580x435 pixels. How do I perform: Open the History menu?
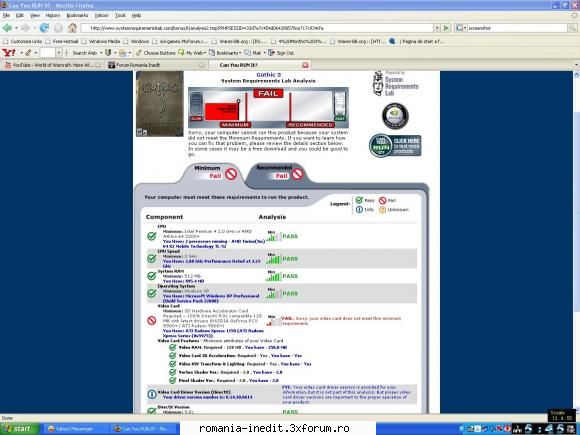[x=53, y=15]
